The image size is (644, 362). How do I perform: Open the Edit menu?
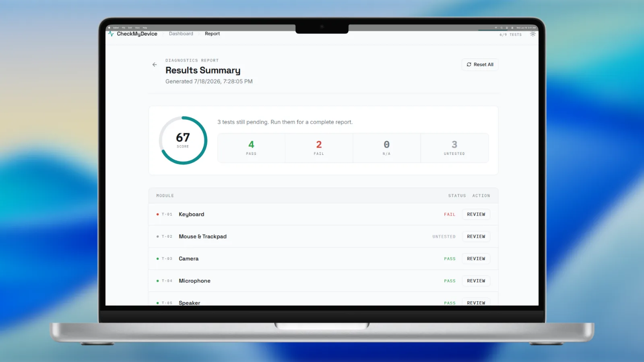click(x=130, y=28)
